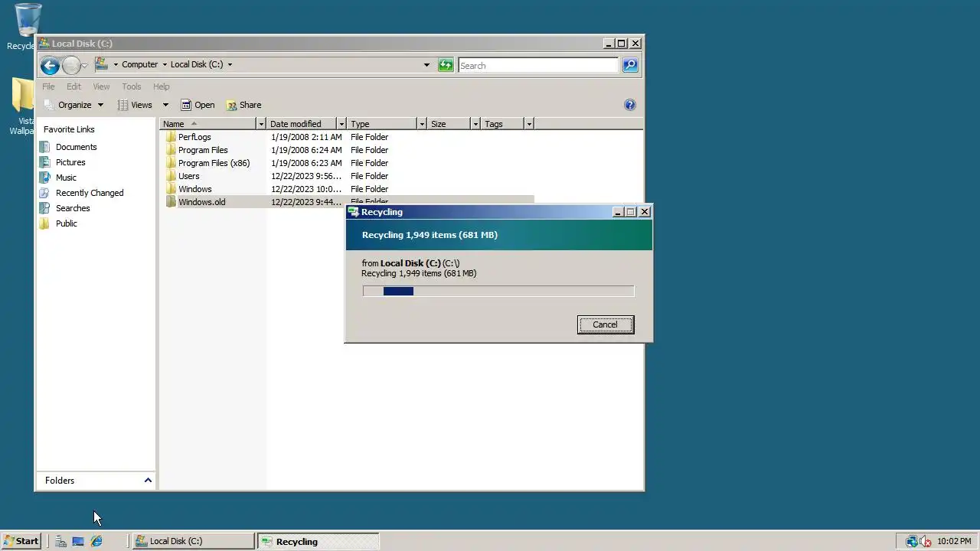
Task: Expand the Folders pane chevron
Action: 148,481
